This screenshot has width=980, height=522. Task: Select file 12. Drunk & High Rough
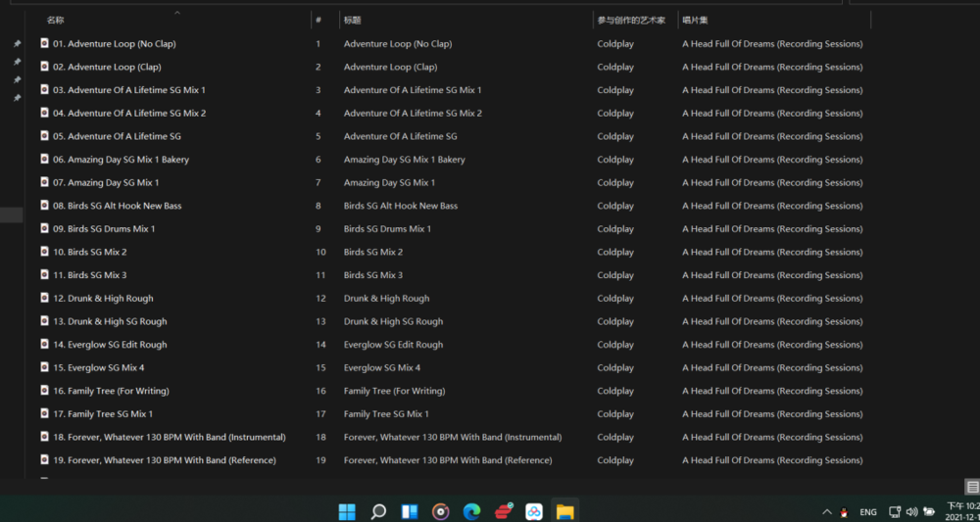(103, 298)
